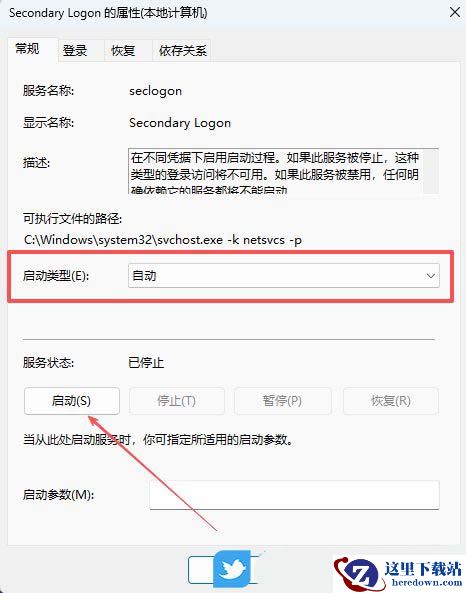Click the 暂停(P) button
The width and height of the screenshot is (466, 593).
282,401
